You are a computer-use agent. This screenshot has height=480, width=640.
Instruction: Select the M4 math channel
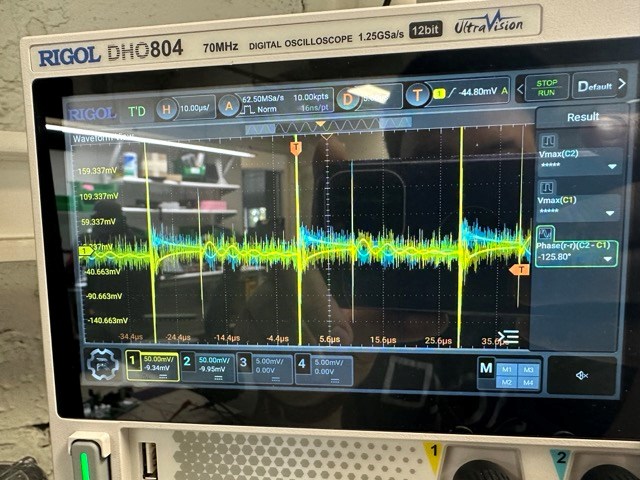point(528,383)
